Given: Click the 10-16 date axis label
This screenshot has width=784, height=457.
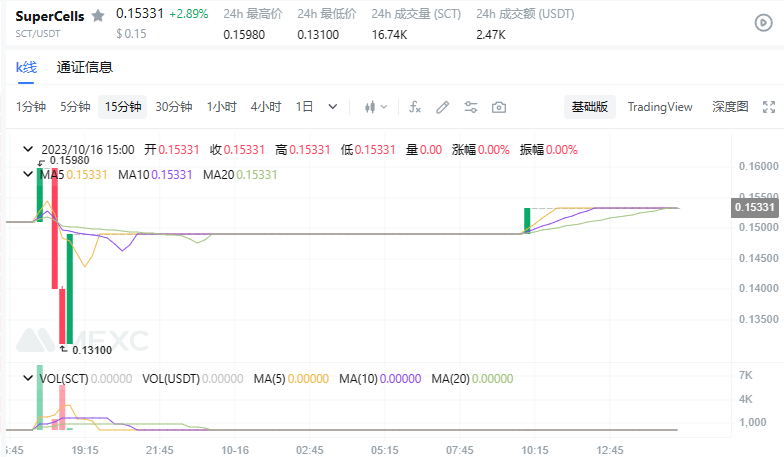Looking at the screenshot, I should click(235, 450).
